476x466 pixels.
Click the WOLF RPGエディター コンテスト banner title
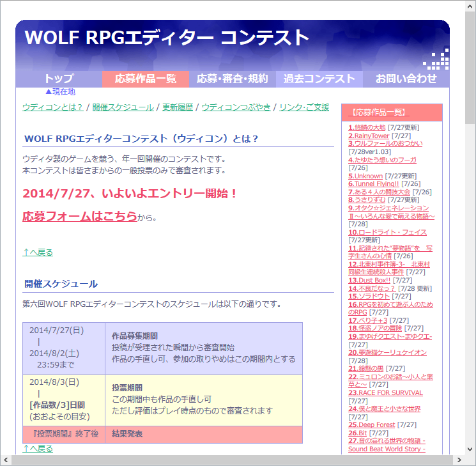167,38
